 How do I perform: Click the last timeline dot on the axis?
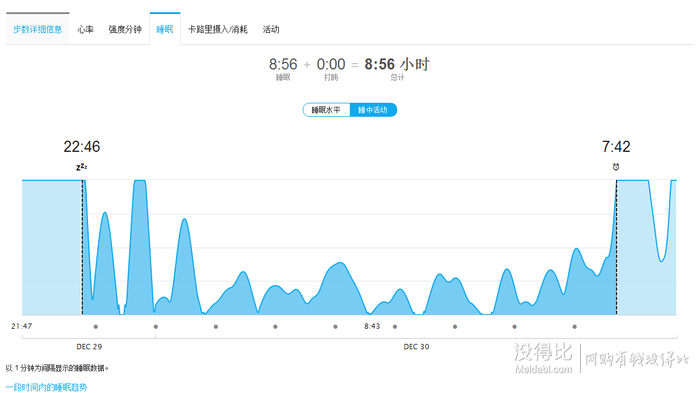click(x=575, y=327)
